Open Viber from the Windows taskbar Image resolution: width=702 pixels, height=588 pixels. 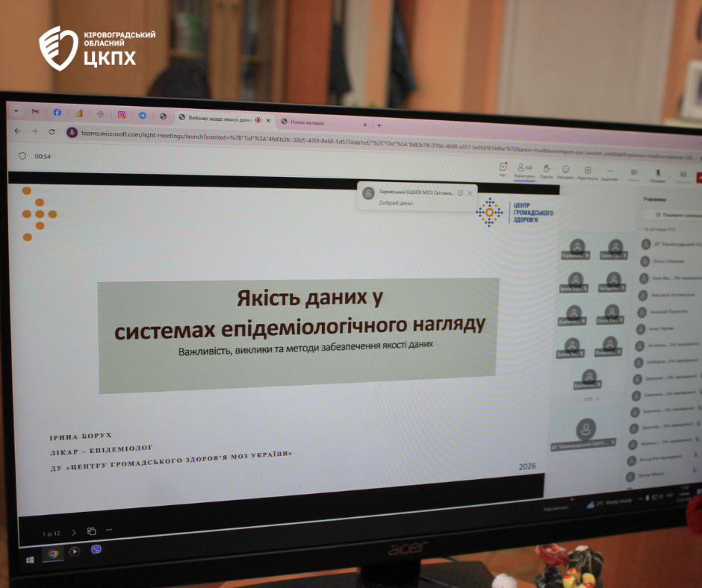tap(96, 551)
